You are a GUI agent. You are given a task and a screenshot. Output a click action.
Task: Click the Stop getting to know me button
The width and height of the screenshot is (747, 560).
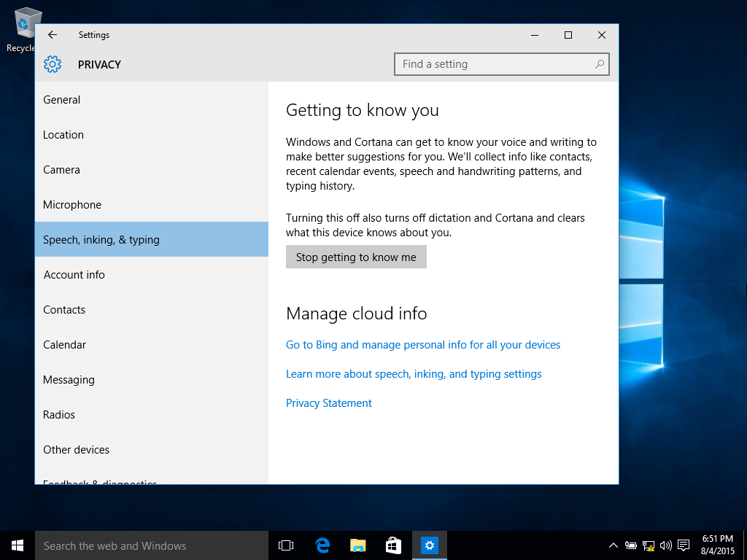coord(356,257)
